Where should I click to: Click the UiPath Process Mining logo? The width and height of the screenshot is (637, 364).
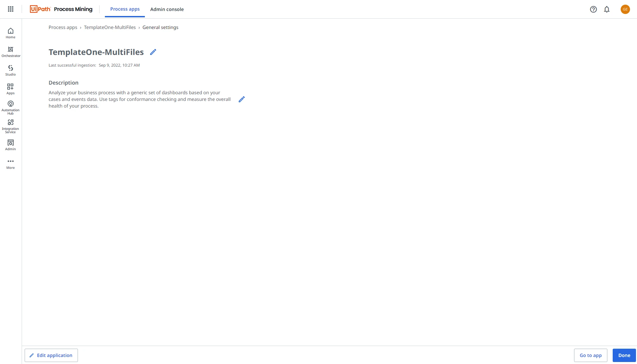tap(61, 9)
